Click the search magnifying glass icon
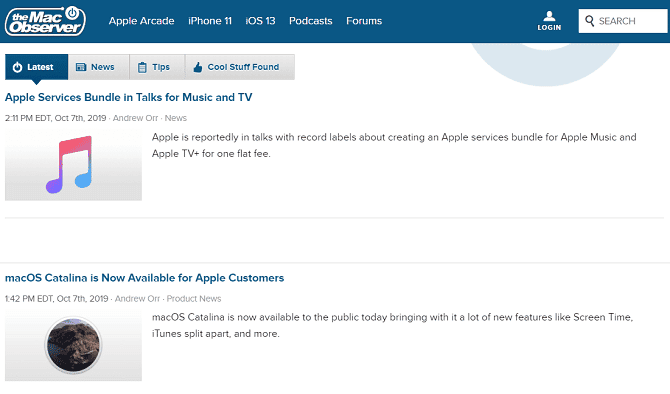Screen dimensions: 670x394 (x=590, y=21)
